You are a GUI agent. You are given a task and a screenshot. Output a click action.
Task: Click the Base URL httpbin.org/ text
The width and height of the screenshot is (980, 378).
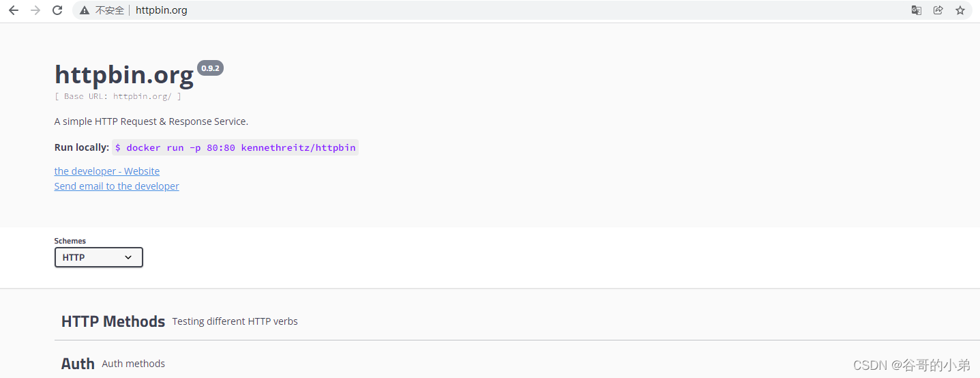118,96
